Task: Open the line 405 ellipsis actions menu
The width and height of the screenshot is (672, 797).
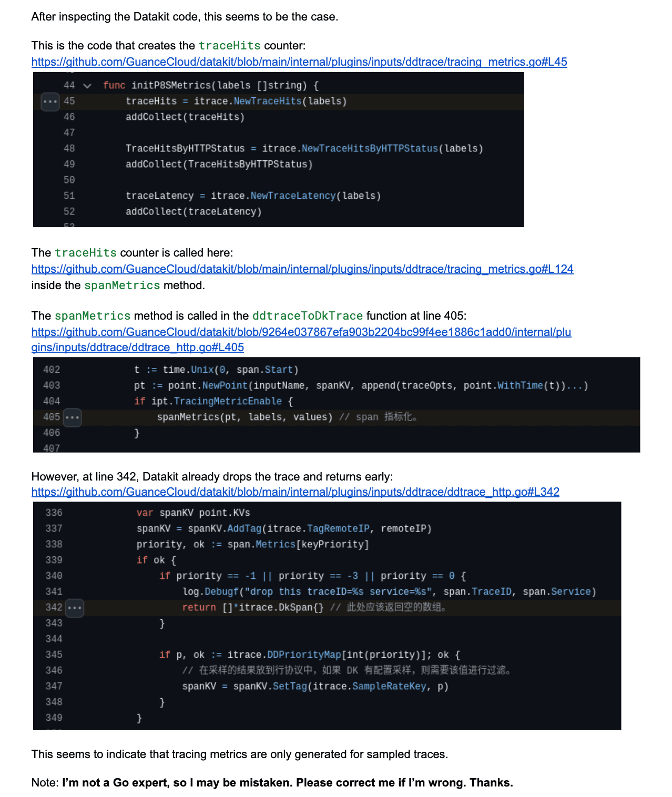Action: (72, 417)
